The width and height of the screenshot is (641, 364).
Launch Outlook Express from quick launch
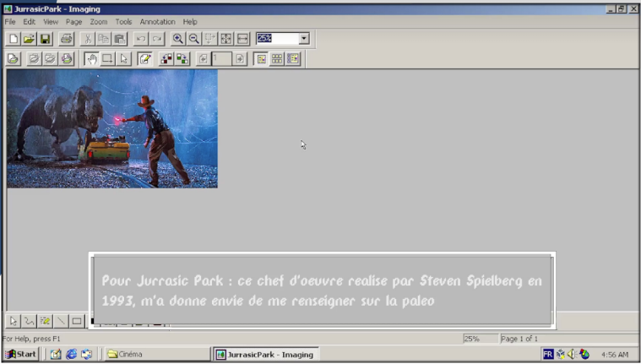point(86,354)
